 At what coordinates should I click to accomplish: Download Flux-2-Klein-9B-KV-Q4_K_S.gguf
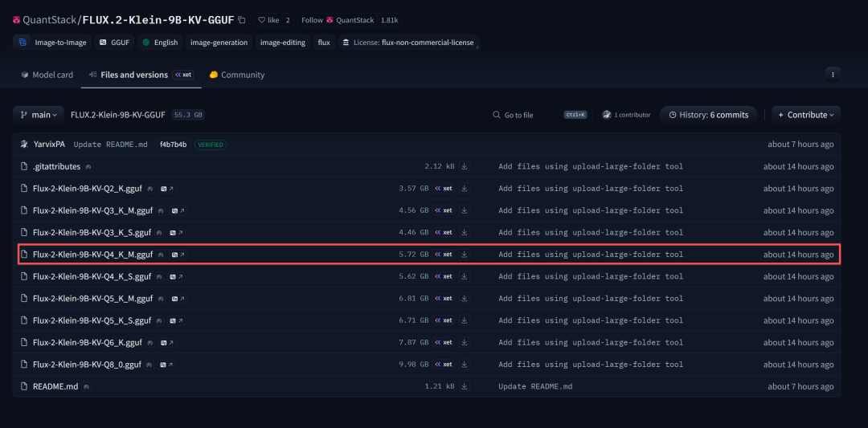tap(465, 276)
